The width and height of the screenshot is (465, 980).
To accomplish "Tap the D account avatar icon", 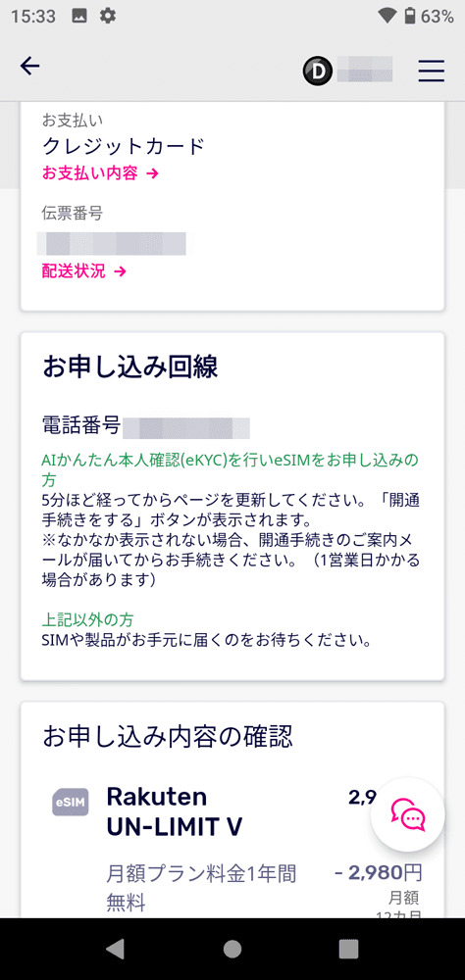I will pos(317,72).
